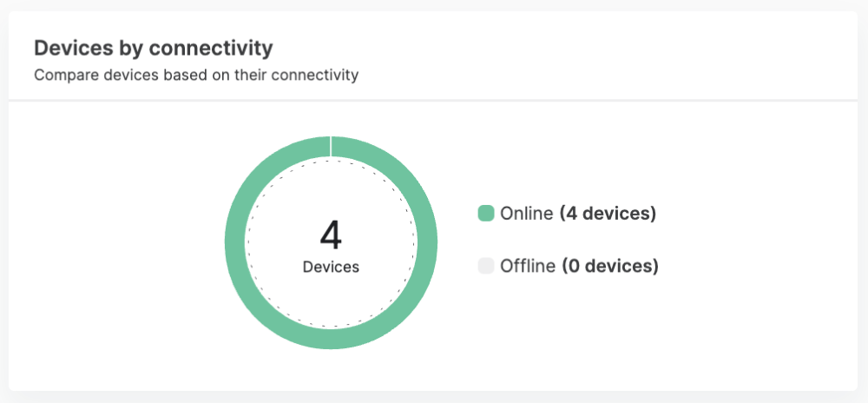Click the left side of the green donut ring
868x403 pixels.
click(x=235, y=243)
